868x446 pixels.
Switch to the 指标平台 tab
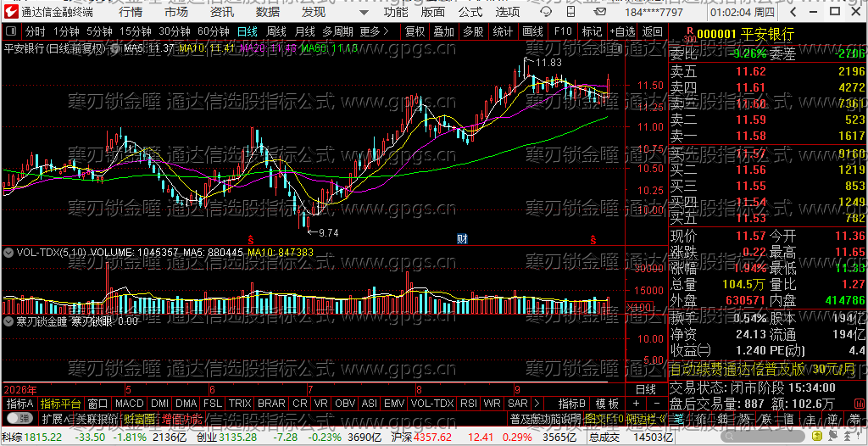[61, 404]
